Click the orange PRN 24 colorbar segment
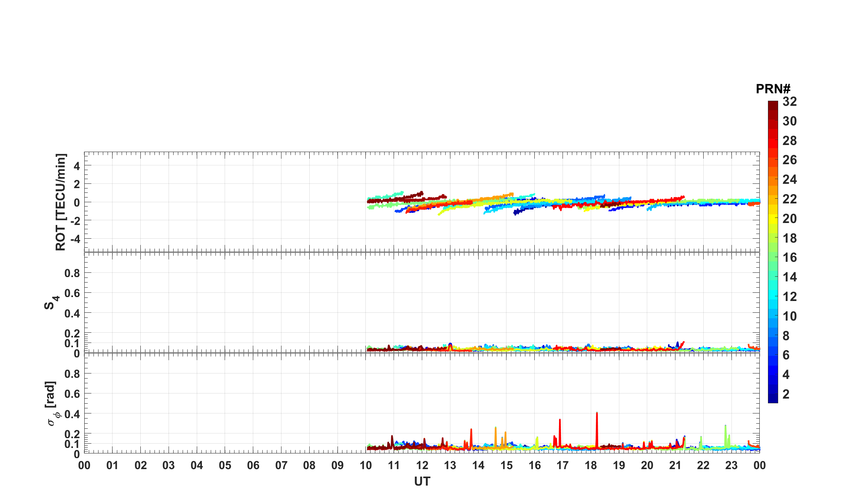Image resolution: width=844 pixels, height=504 pixels. click(x=773, y=180)
